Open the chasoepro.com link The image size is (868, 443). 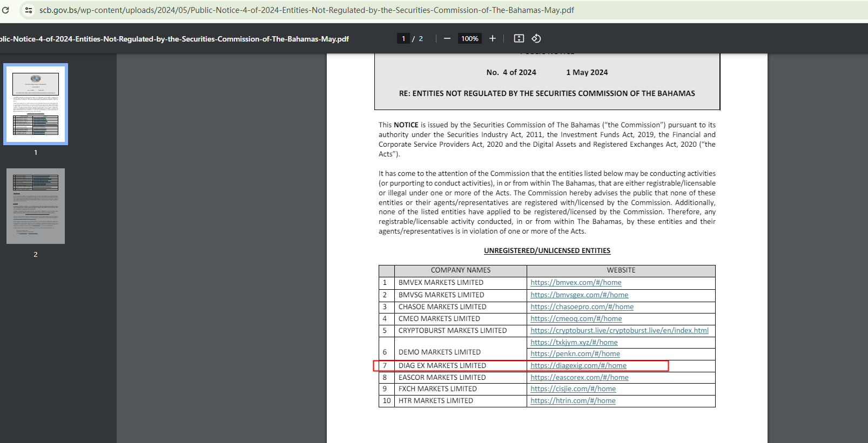point(582,307)
